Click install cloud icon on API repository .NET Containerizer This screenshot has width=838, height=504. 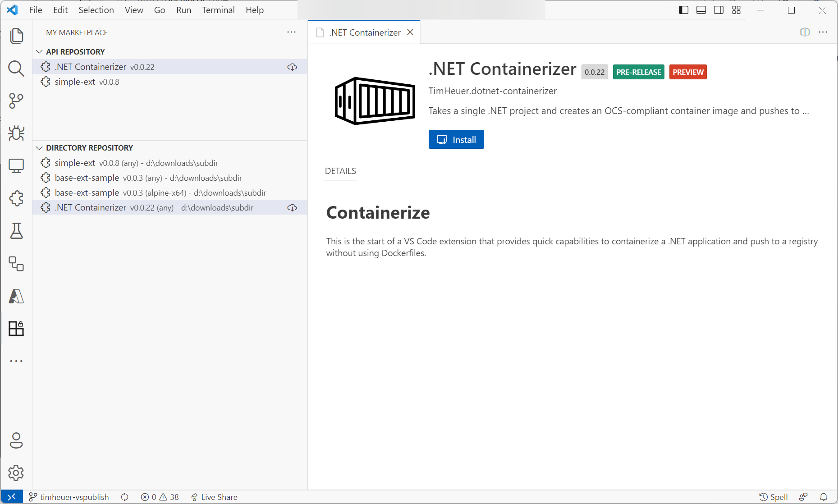click(292, 67)
